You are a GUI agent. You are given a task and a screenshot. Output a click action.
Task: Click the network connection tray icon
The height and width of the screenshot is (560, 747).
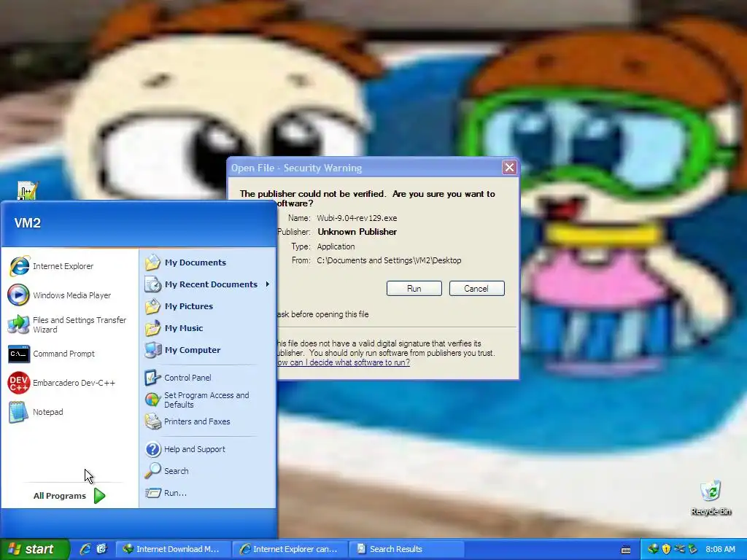tap(679, 549)
